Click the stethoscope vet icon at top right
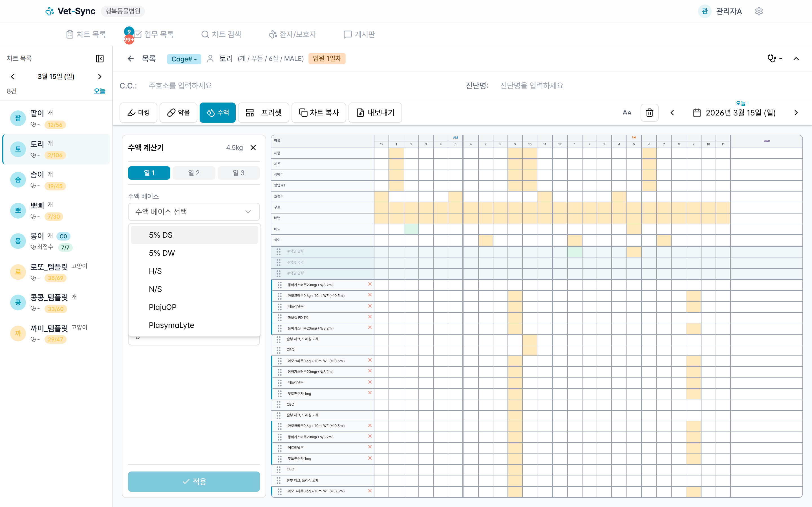The width and height of the screenshot is (812, 507). (x=771, y=59)
